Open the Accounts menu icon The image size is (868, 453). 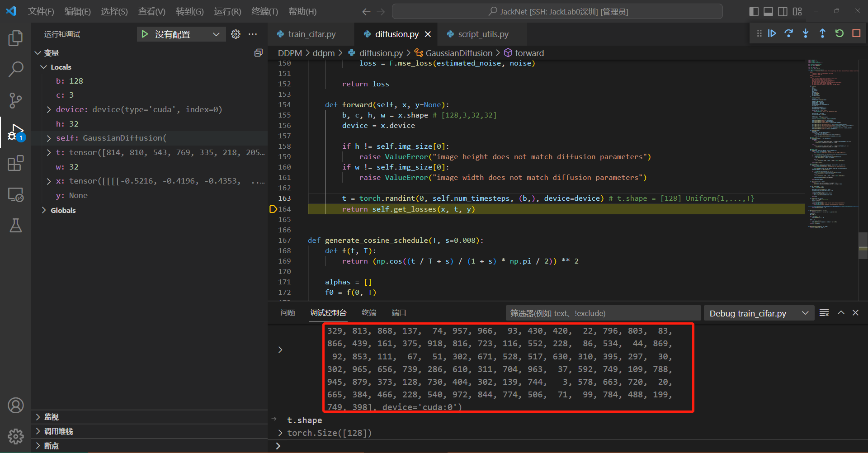(x=15, y=406)
